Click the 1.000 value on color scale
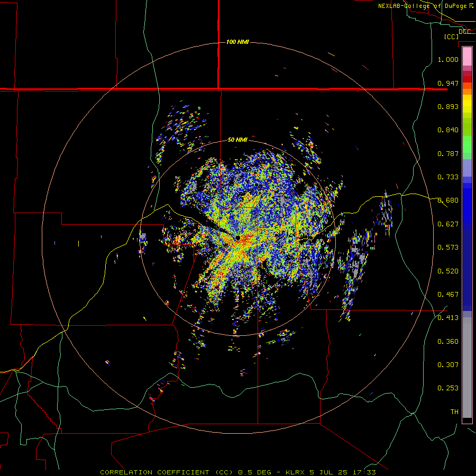 coord(448,59)
